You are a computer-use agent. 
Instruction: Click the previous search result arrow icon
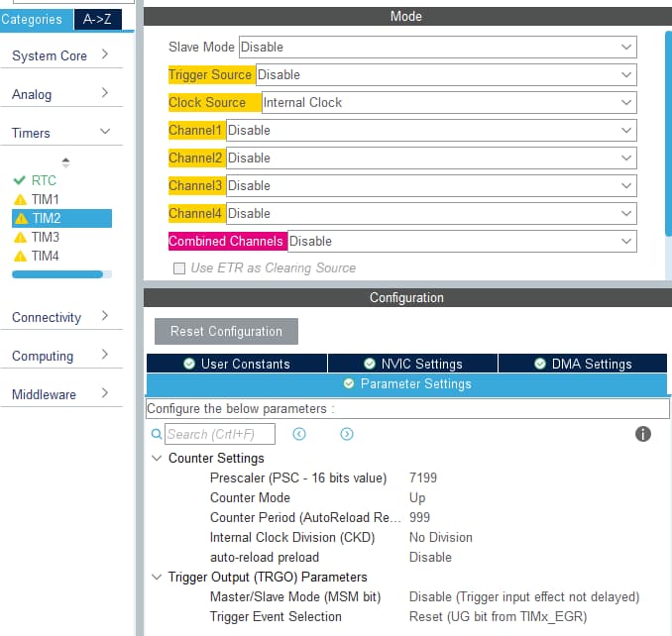[x=299, y=434]
